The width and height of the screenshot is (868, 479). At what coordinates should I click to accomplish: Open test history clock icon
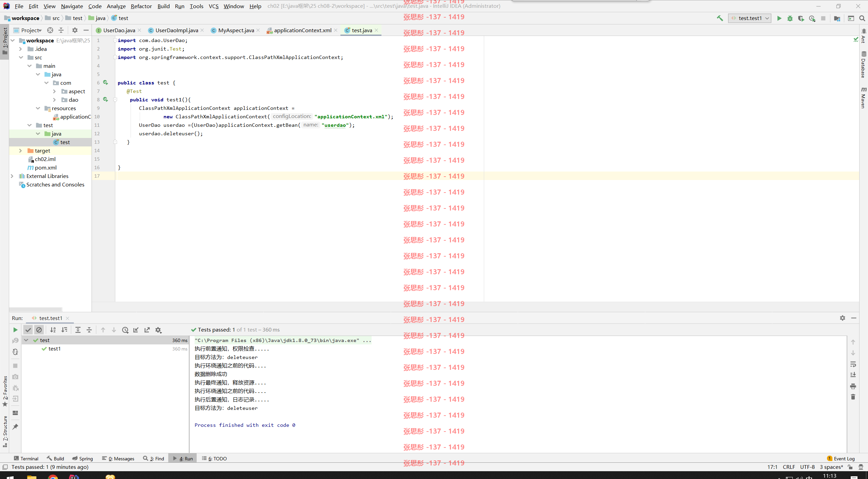coord(125,330)
